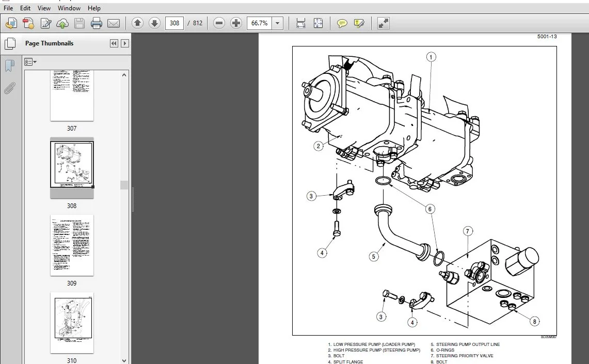
Task: Click the page header number 5001-13
Action: tap(547, 37)
